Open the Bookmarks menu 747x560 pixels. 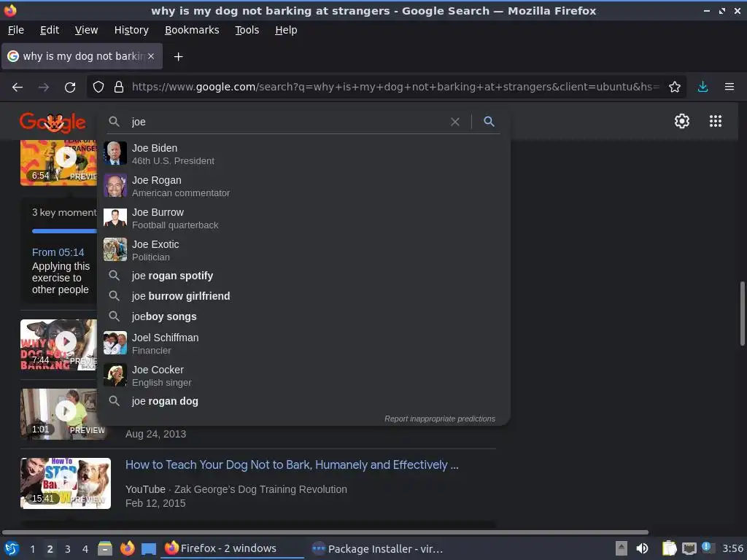coord(192,30)
